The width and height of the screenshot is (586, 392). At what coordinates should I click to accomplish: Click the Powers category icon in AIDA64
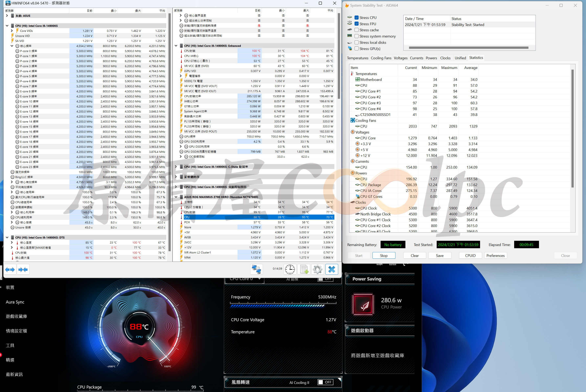click(x=353, y=173)
